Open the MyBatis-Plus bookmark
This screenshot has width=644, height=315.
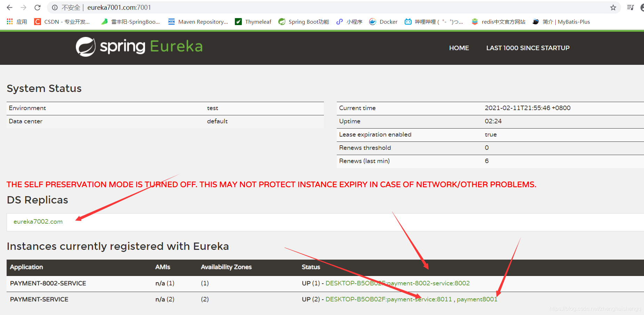pyautogui.click(x=561, y=22)
